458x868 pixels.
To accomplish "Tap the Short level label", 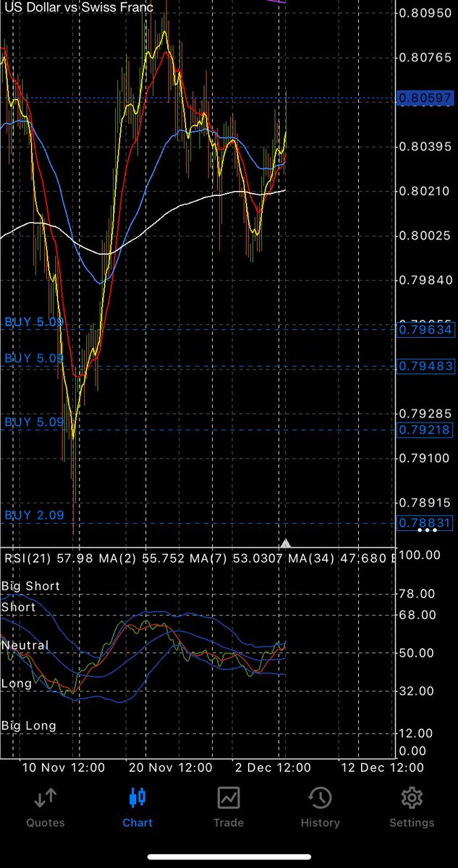I will click(18, 608).
